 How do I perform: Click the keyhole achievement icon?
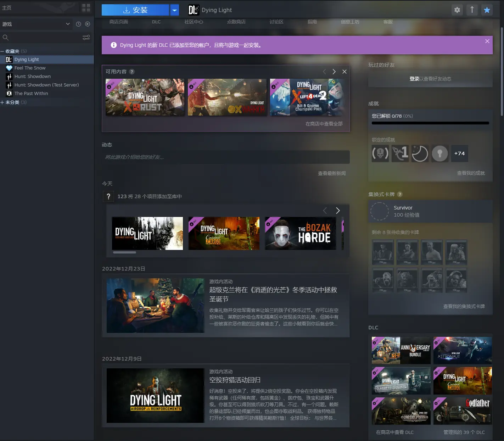click(x=440, y=153)
